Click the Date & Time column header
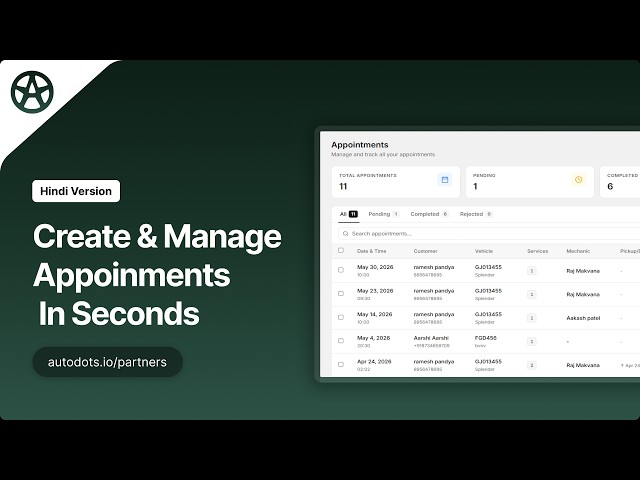The image size is (640, 480). [371, 251]
